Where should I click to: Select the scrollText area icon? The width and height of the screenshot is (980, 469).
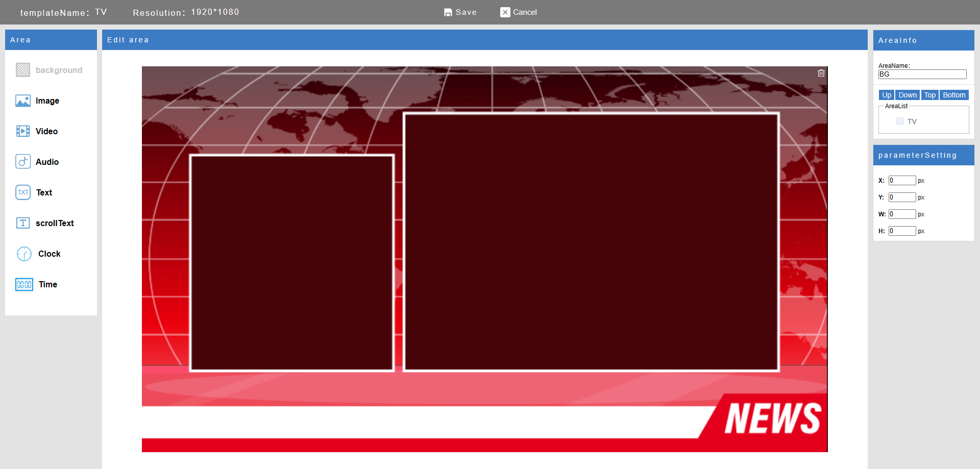[x=23, y=223]
